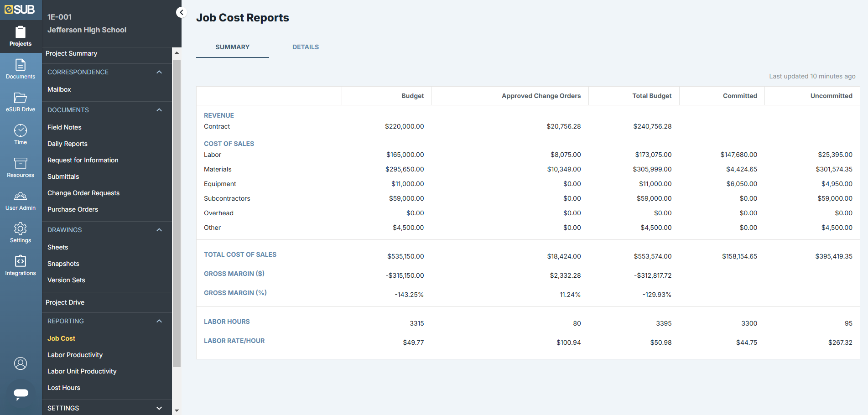This screenshot has height=415, width=868.
Task: Click the Time clock icon
Action: tap(20, 134)
